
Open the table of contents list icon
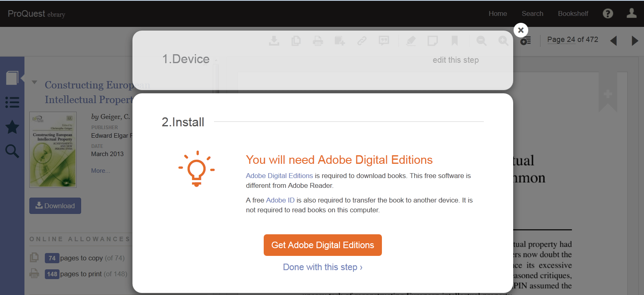(12, 102)
